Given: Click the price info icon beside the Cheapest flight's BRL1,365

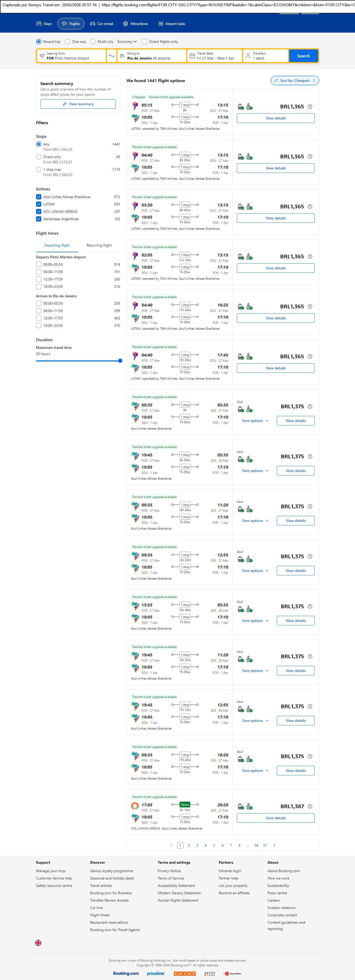Looking at the screenshot, I should tap(310, 107).
